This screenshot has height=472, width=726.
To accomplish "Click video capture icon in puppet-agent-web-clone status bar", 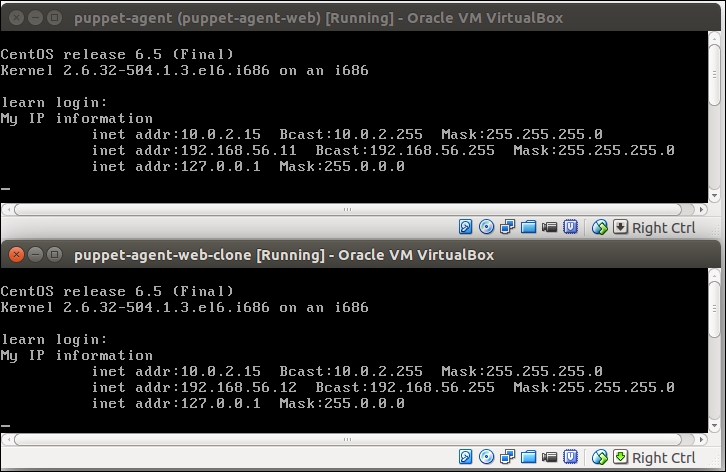I will (x=550, y=458).
